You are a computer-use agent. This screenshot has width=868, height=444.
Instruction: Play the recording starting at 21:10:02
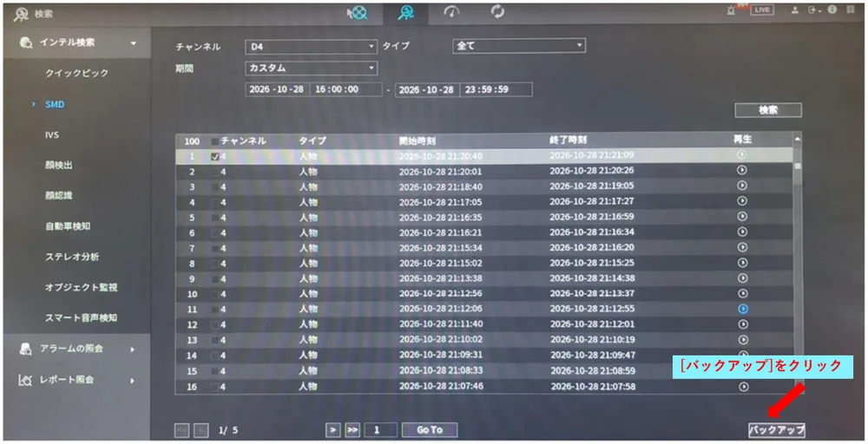coord(743,340)
